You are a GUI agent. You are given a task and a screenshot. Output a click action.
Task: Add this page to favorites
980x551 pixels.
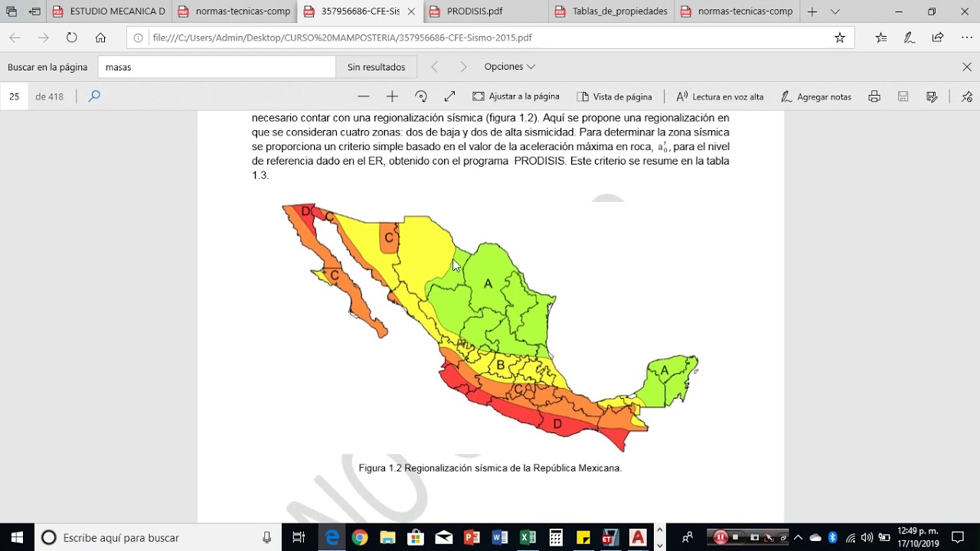(840, 37)
